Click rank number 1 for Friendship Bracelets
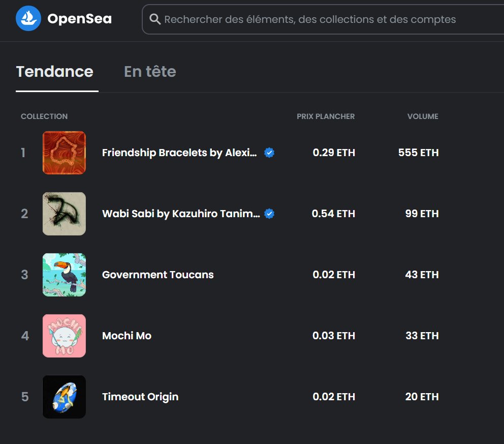This screenshot has width=504, height=444. (x=23, y=153)
